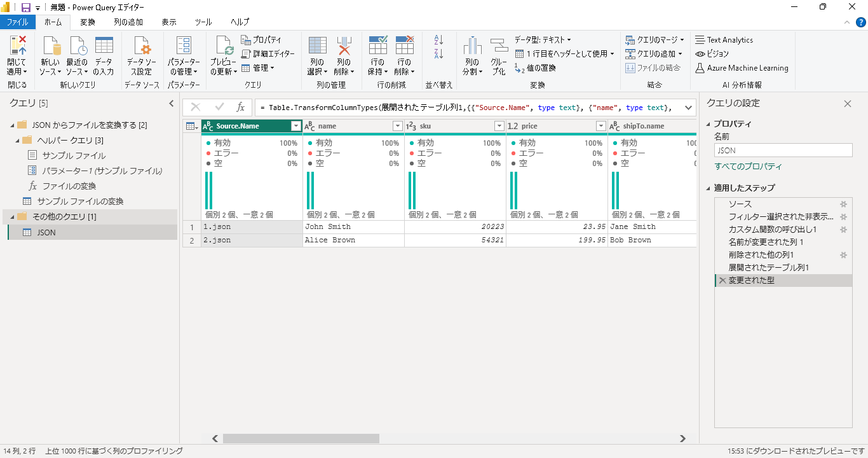Click 行の保持 (Keep Rows) icon

(378, 45)
